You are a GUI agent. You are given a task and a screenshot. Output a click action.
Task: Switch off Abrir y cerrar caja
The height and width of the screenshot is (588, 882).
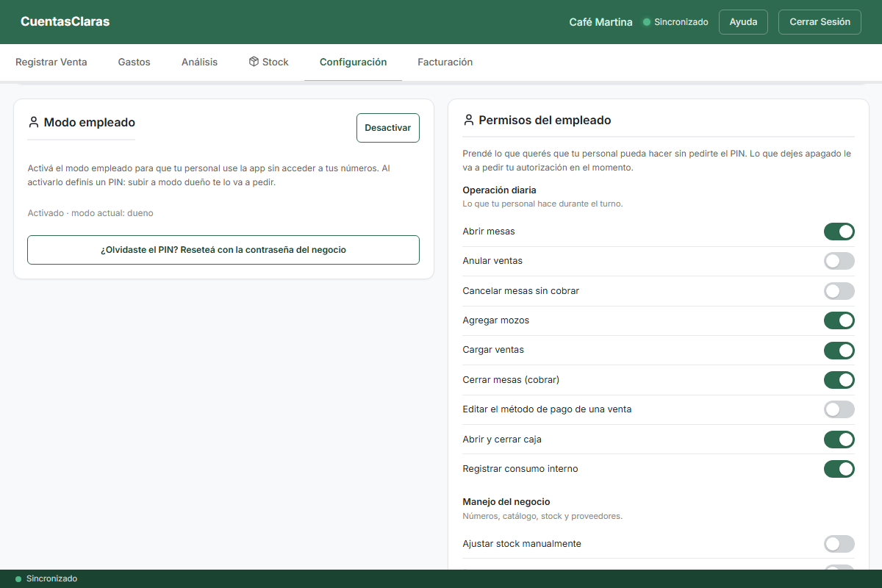click(x=839, y=440)
